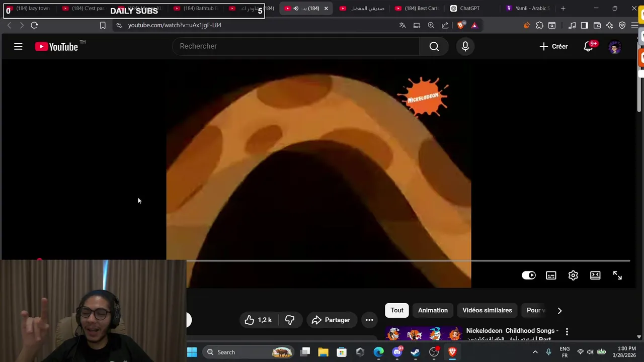Open the player settings gear
The width and height of the screenshot is (644, 362).
tap(573, 276)
